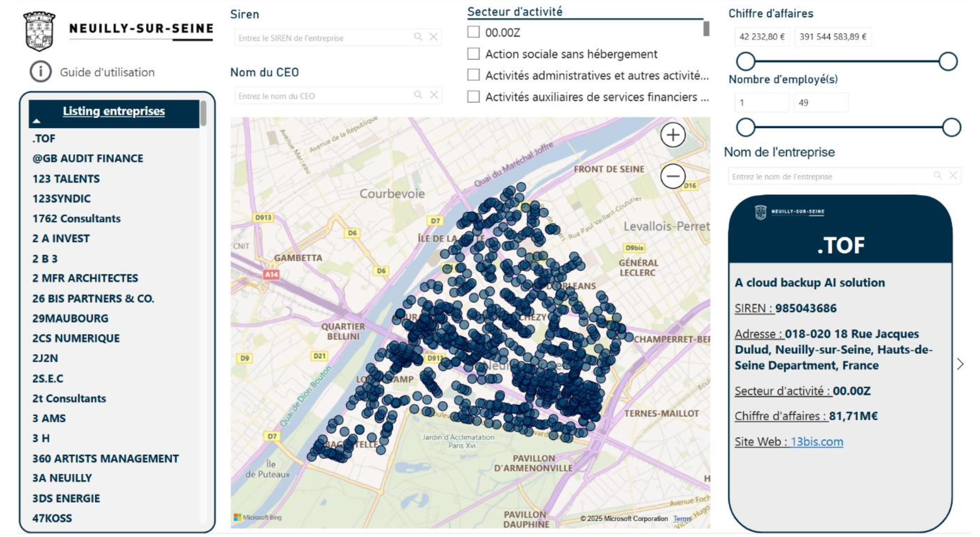Viewport: 980px width, 537px height.
Task: Open the Bing map Terms link
Action: coord(682,519)
